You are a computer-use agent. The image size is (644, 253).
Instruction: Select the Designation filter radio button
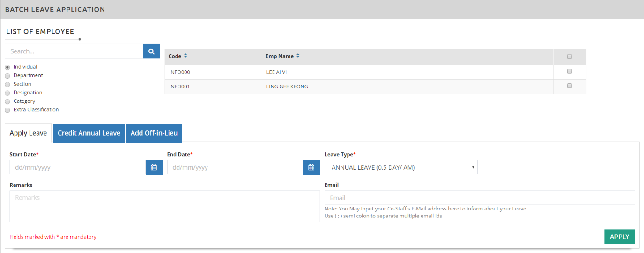7,93
